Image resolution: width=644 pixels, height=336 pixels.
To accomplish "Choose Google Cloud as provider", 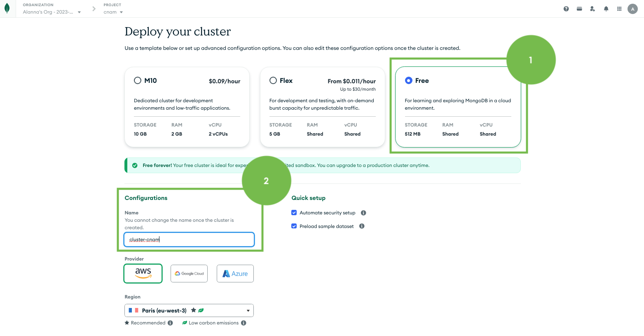I will coord(189,274).
